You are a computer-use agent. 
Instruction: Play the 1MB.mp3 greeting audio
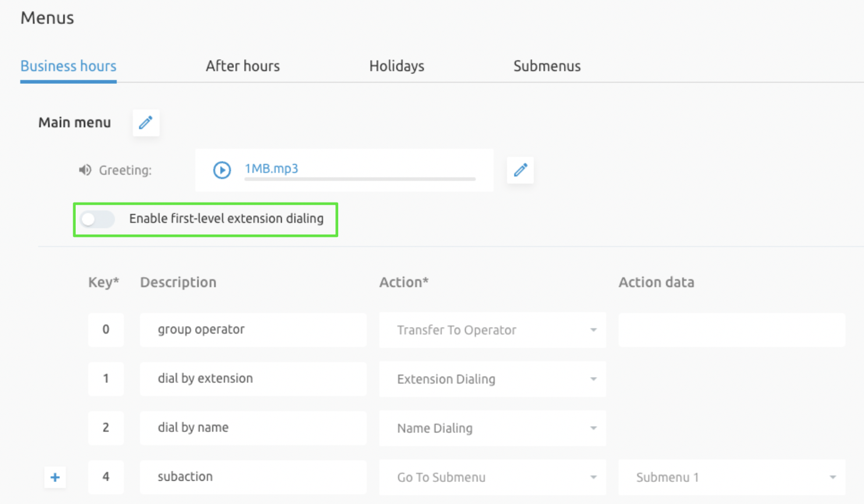point(222,170)
